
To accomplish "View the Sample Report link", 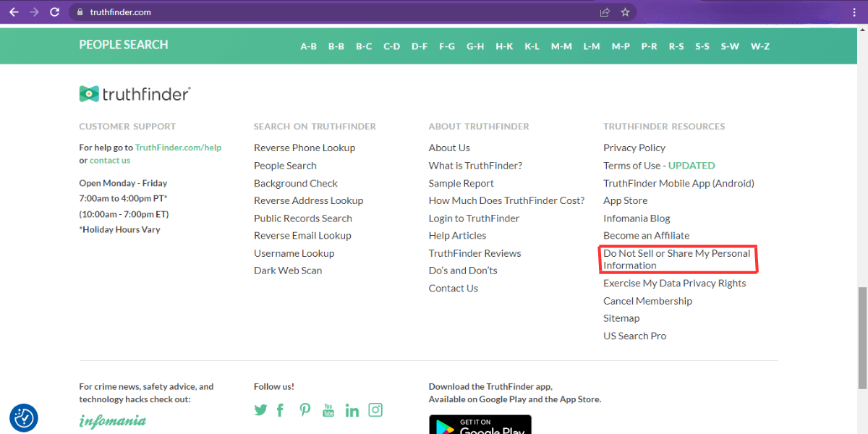I will point(461,184).
